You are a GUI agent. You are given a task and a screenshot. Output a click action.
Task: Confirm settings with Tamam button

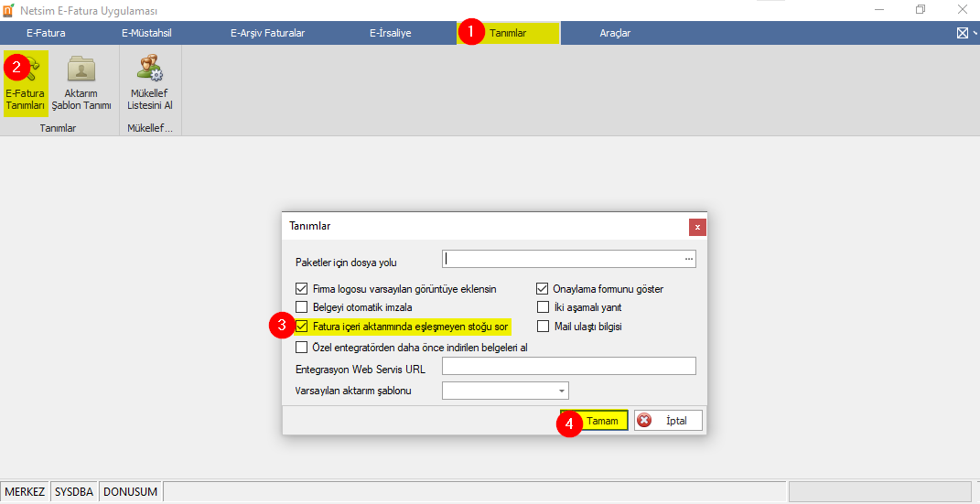595,421
